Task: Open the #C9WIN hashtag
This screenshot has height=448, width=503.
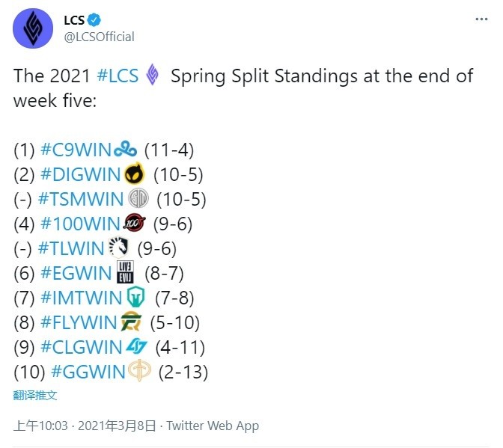Action: coord(76,150)
